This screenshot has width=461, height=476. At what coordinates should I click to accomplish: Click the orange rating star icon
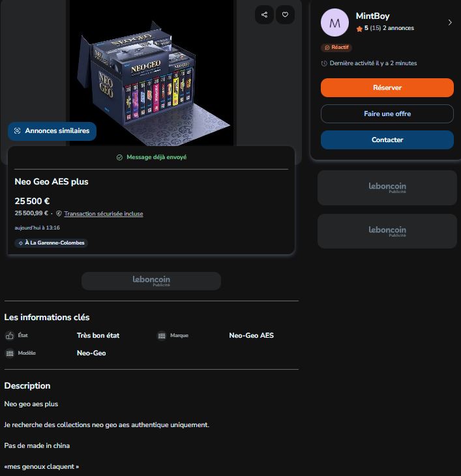(x=359, y=29)
